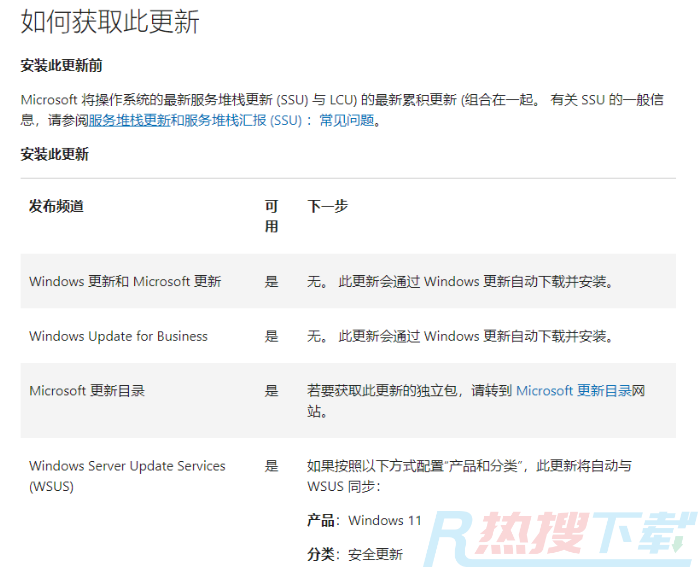Select the Microsoft 更新目录 channel cell
The width and height of the screenshot is (698, 567).
pos(87,391)
